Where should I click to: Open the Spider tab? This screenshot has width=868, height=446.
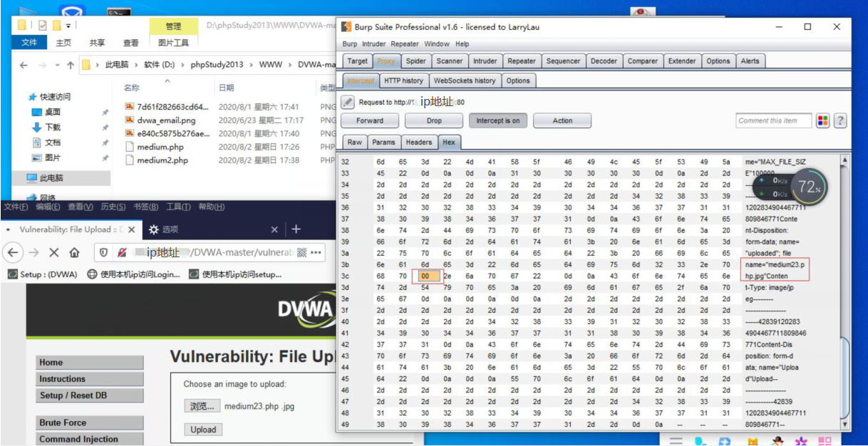(416, 61)
